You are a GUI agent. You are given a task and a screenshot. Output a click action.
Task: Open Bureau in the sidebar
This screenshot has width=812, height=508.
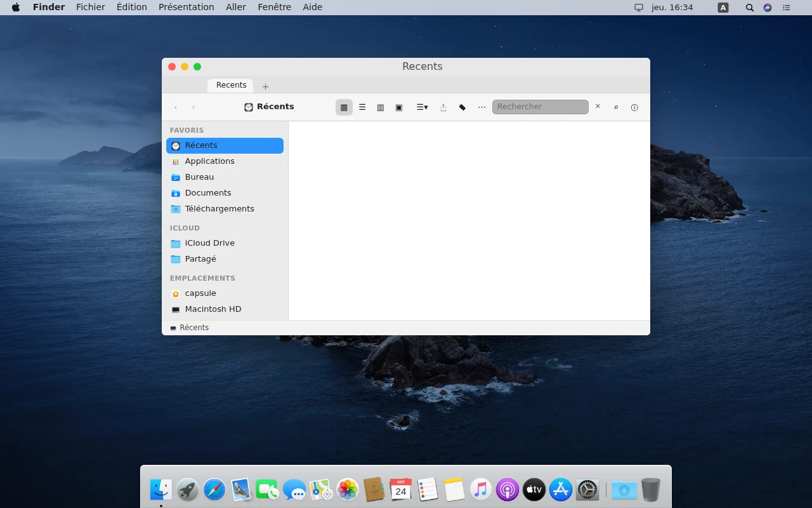point(225,177)
